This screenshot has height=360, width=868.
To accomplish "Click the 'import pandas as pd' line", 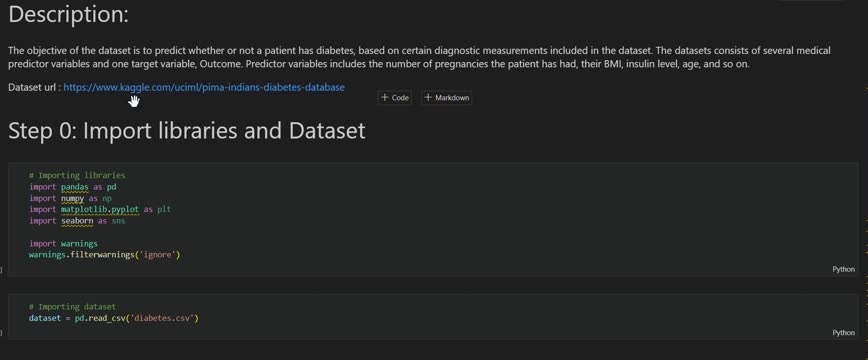I will tap(73, 187).
